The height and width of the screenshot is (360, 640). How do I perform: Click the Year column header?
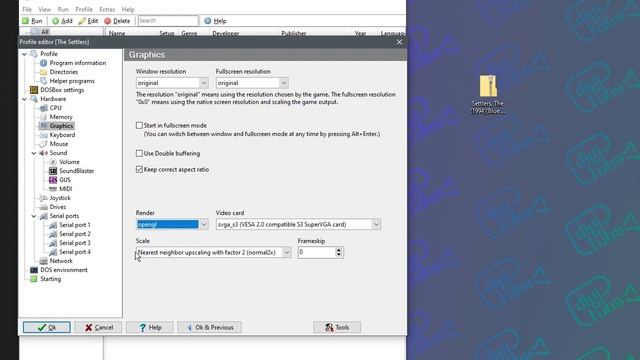tap(360, 33)
